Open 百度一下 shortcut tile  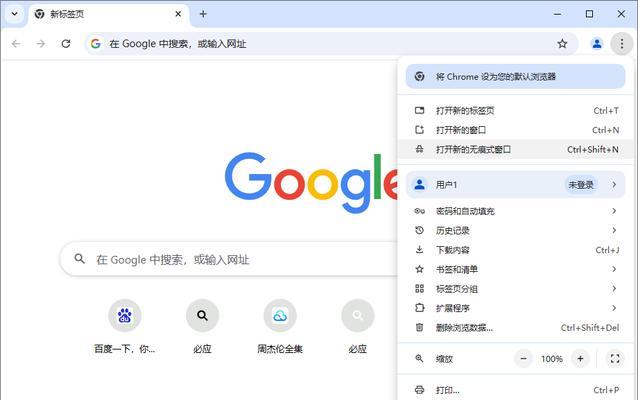pyautogui.click(x=125, y=328)
